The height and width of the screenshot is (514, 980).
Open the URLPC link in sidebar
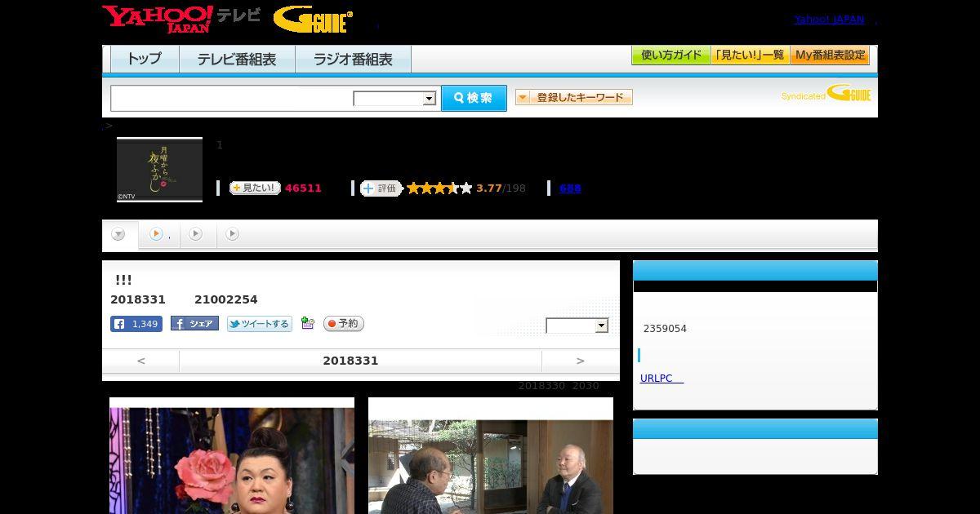661,379
